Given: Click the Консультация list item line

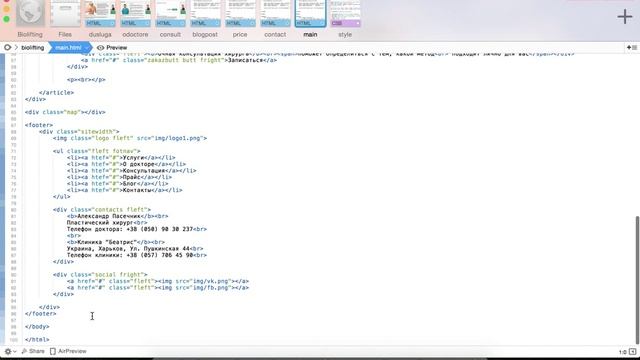Looking at the screenshot, I should click(x=131, y=171).
